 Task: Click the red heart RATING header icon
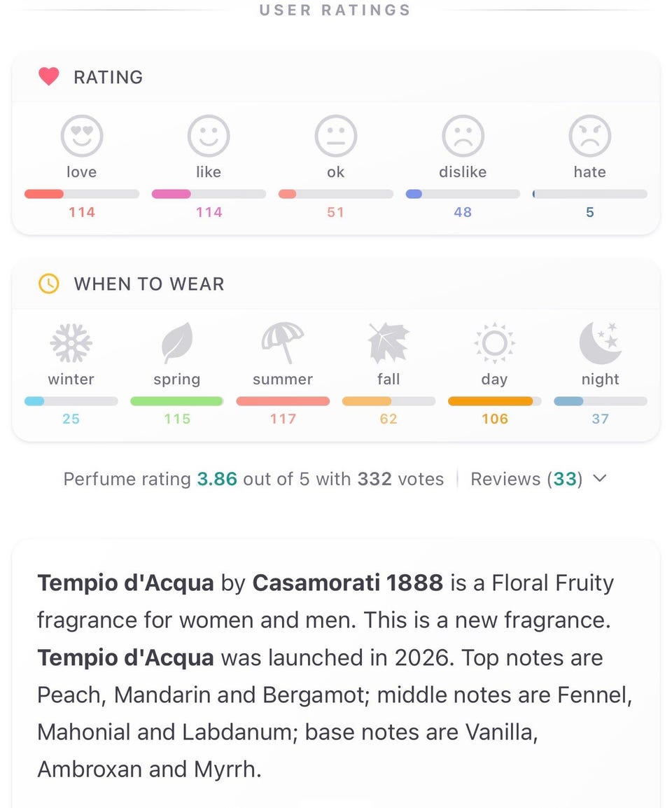(49, 77)
